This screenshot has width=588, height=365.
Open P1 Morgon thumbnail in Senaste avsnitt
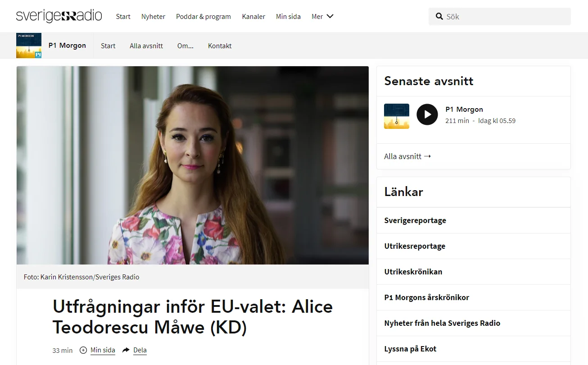click(x=397, y=116)
